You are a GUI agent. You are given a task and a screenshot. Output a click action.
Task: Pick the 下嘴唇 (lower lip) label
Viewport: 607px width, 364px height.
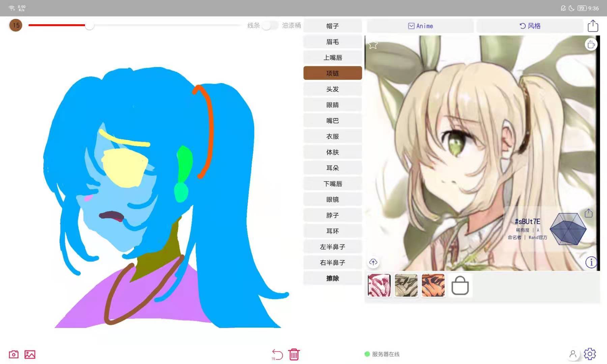point(333,184)
